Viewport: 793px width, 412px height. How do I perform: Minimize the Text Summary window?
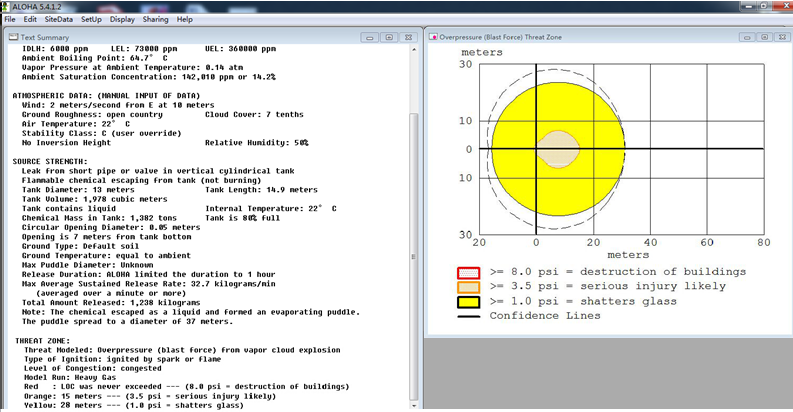coord(370,37)
